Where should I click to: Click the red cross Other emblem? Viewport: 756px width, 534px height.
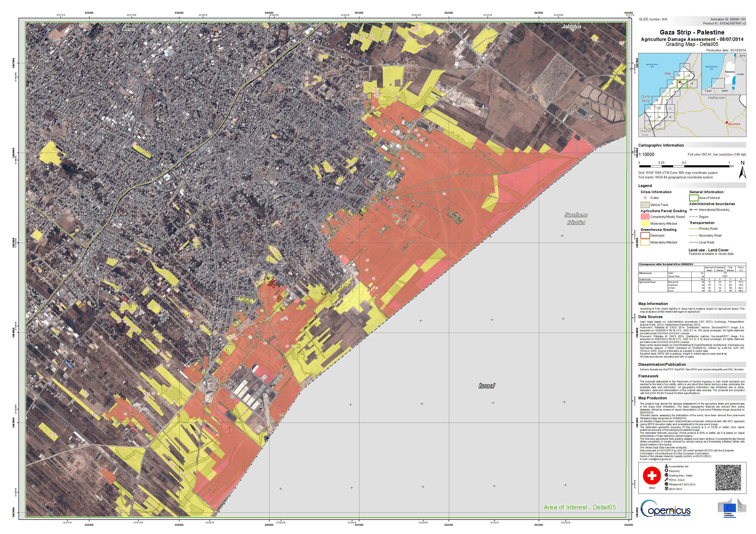coord(652,475)
